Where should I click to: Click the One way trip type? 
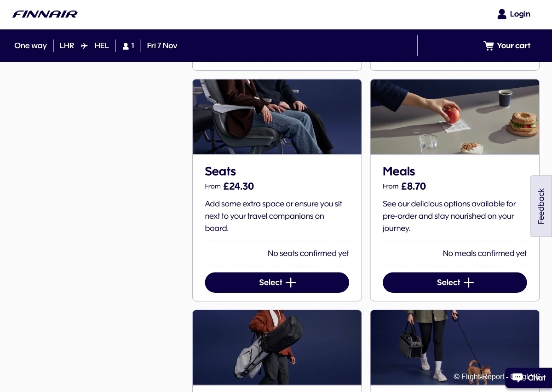pos(30,45)
